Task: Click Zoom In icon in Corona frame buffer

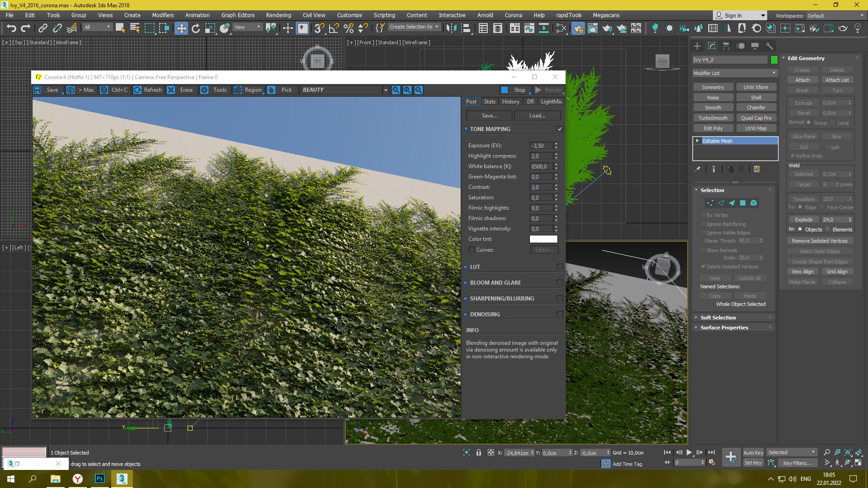Action: pyautogui.click(x=396, y=90)
